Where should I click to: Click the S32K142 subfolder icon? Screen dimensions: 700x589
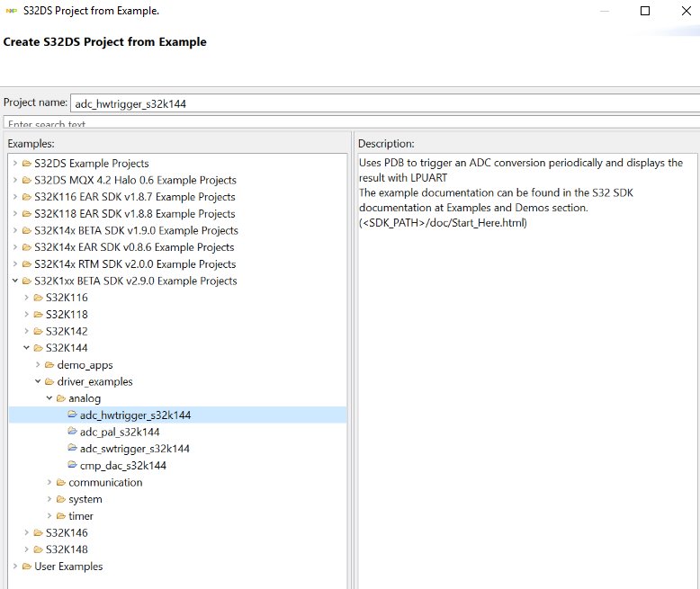[39, 331]
